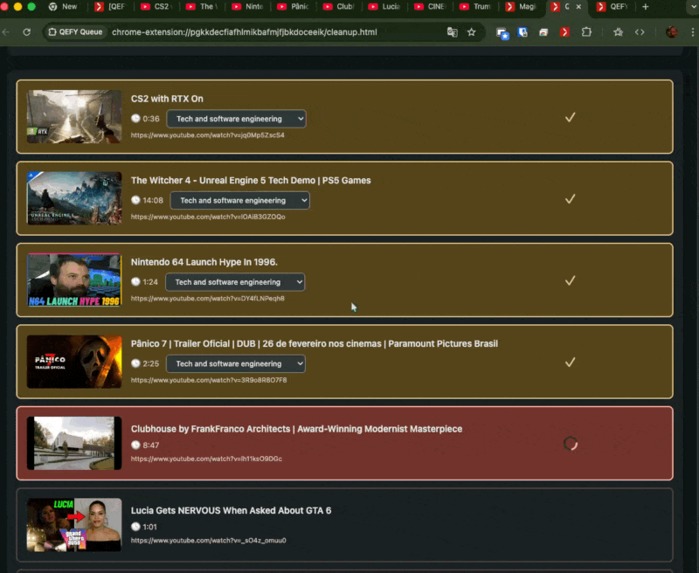This screenshot has width=699, height=573.
Task: Open category dropdown for Pânico 7 trailer
Action: click(x=236, y=363)
